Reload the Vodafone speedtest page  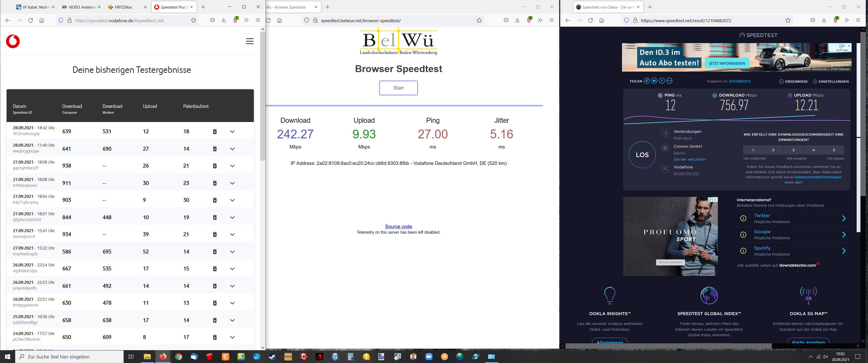(x=30, y=20)
